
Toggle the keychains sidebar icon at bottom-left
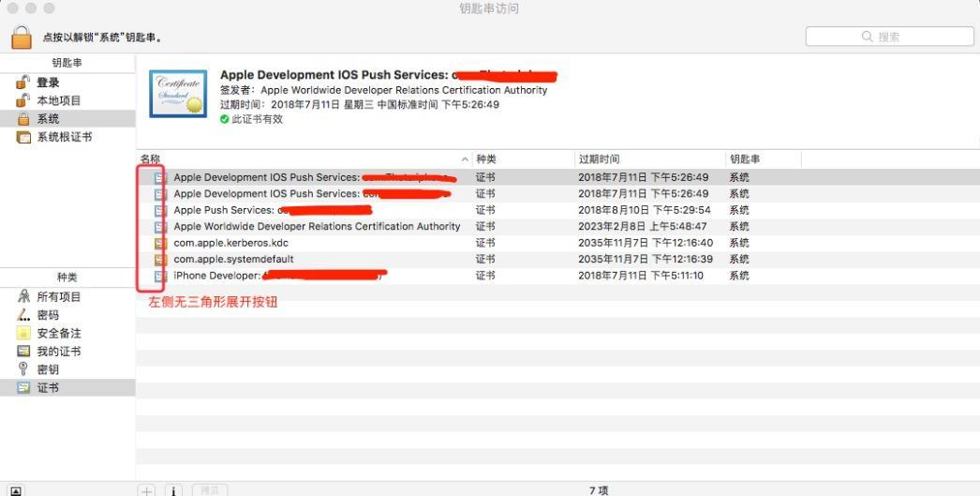pyautogui.click(x=16, y=491)
